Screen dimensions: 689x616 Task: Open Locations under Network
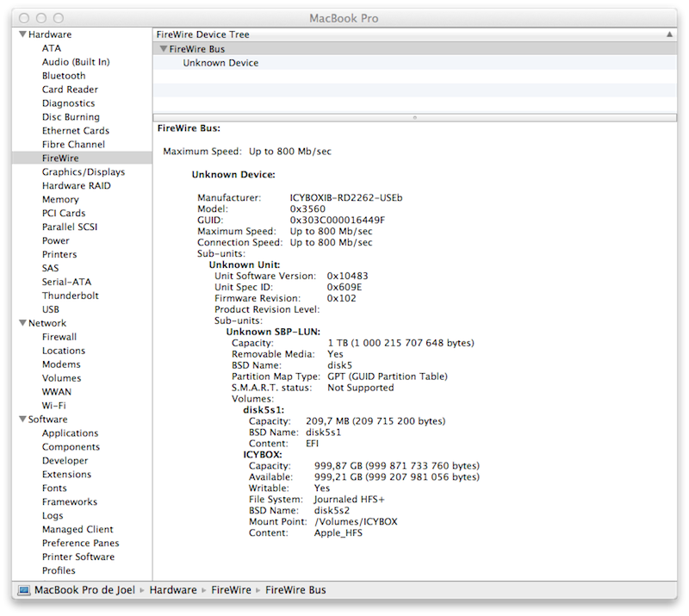point(64,351)
